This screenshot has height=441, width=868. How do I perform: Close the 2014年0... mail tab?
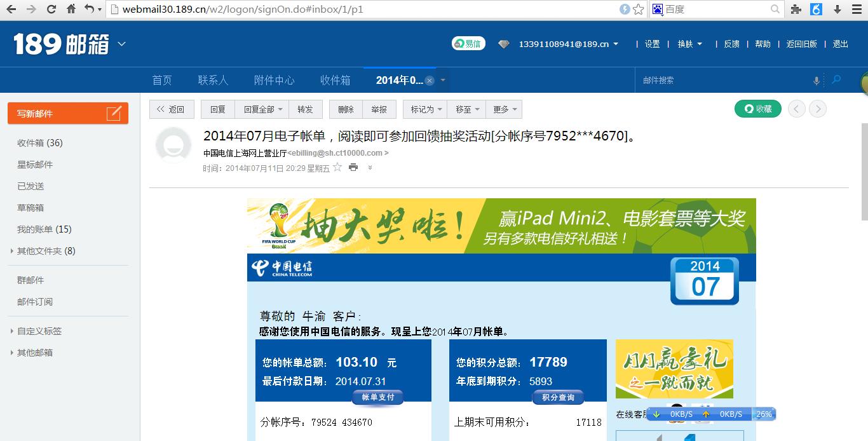click(x=430, y=81)
